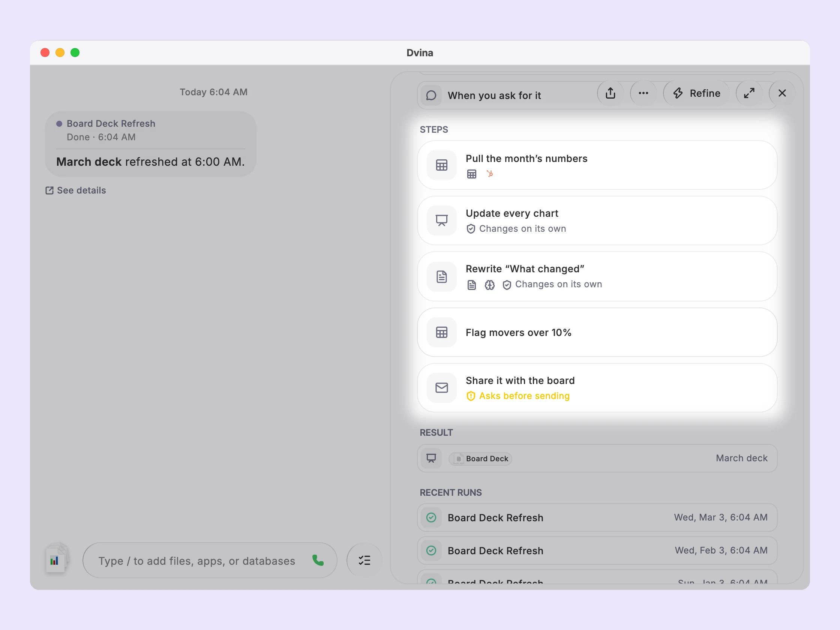The height and width of the screenshot is (630, 840).
Task: Focus the message input field
Action: click(x=210, y=561)
